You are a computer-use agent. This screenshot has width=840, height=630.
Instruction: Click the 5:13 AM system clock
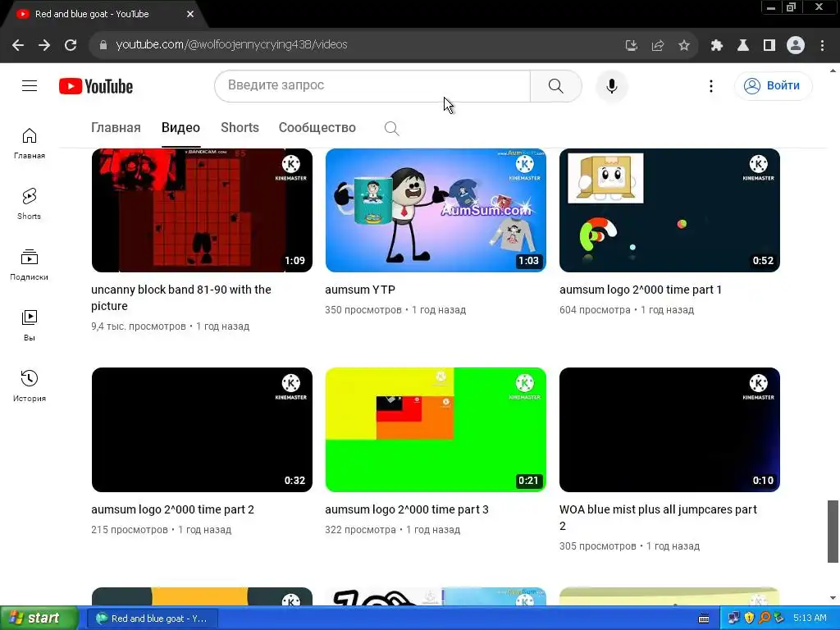click(x=810, y=619)
